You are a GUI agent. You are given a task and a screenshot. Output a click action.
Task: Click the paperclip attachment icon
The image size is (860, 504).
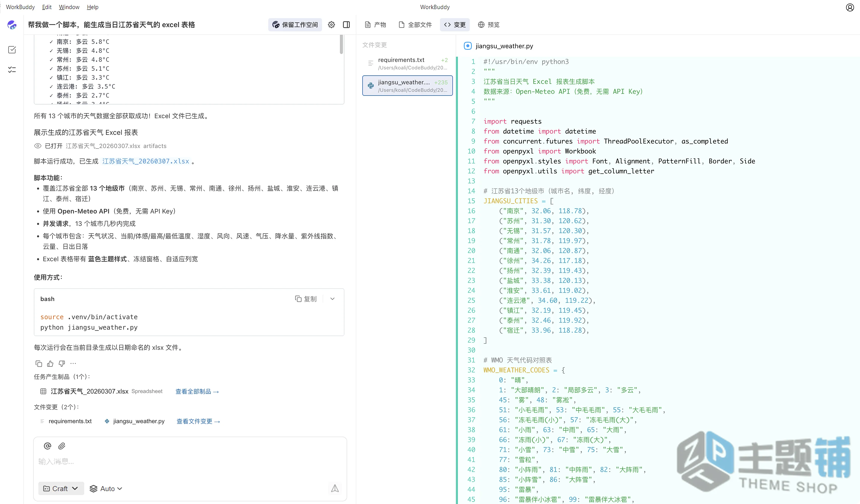point(62,446)
